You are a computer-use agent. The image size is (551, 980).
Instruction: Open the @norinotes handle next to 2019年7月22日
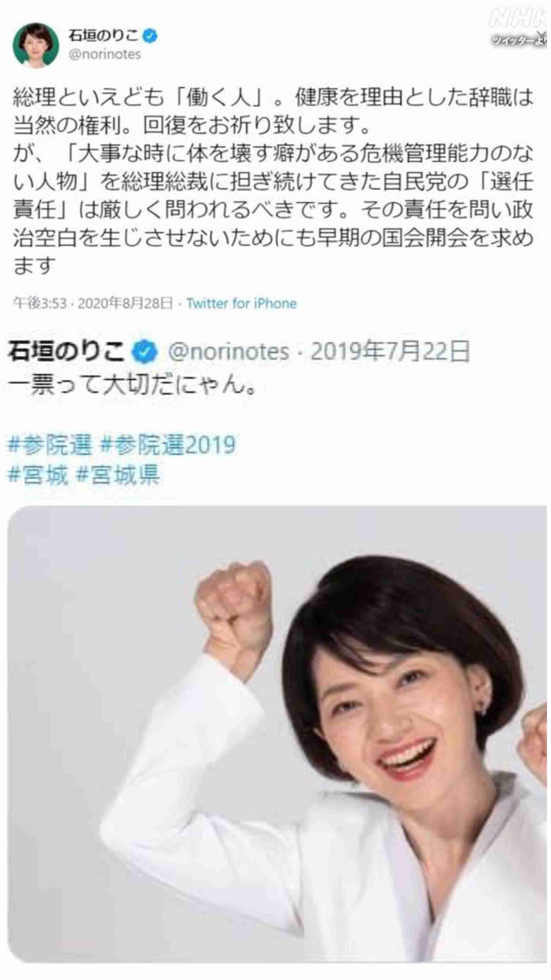[x=229, y=352]
